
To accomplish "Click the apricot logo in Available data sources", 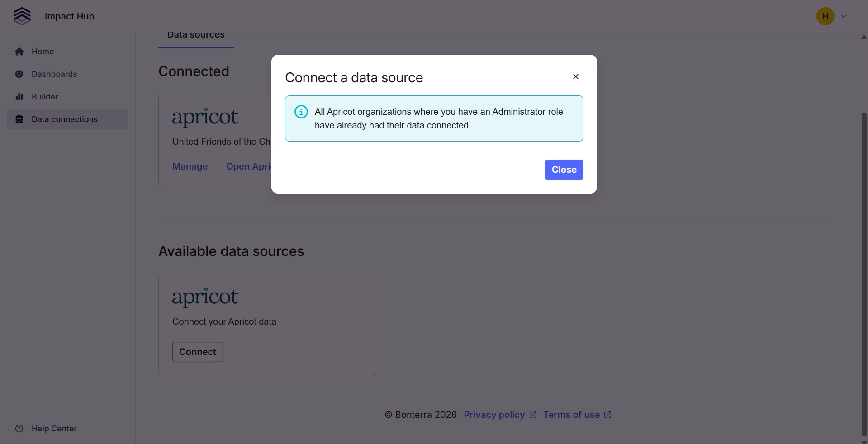I will point(205,298).
